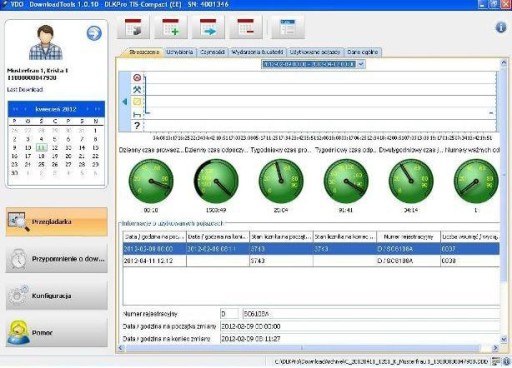This screenshot has width=512, height=368.
Task: Click the blue arrow next to driver avatar
Action: (94, 33)
